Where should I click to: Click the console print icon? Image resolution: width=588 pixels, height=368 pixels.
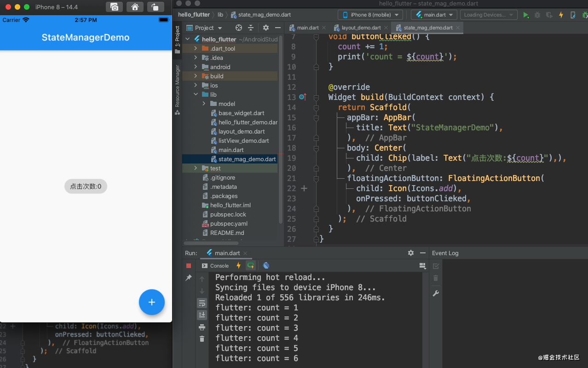click(x=202, y=327)
